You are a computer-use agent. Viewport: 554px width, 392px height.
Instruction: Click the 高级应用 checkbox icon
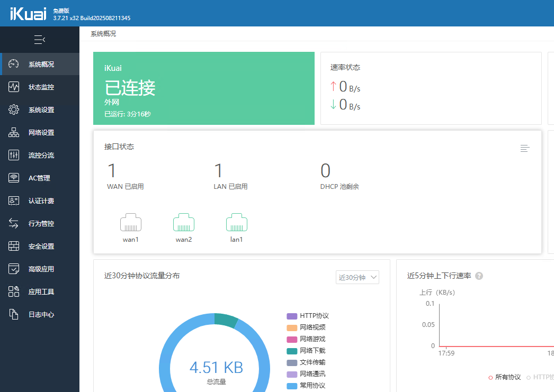[x=13, y=269]
